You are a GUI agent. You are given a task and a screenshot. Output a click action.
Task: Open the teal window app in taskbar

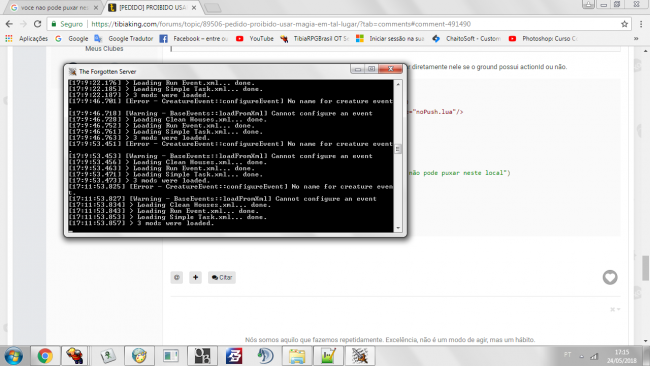click(x=171, y=356)
